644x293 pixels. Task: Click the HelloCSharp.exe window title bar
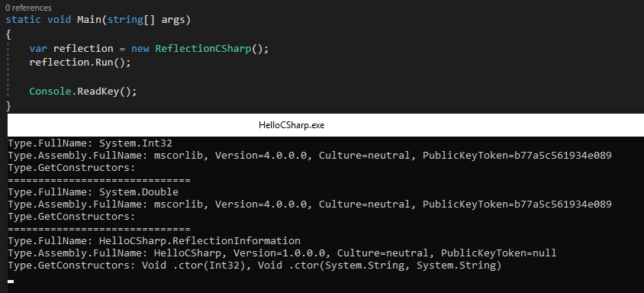pos(326,125)
